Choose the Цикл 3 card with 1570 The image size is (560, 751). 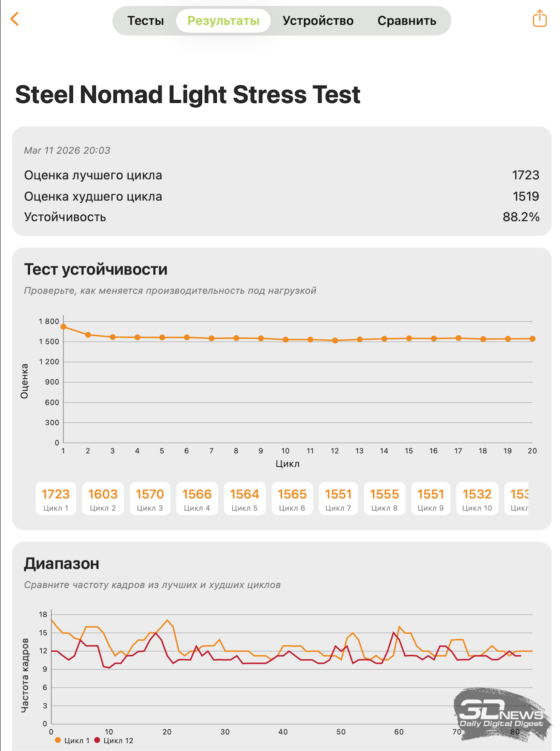150,499
